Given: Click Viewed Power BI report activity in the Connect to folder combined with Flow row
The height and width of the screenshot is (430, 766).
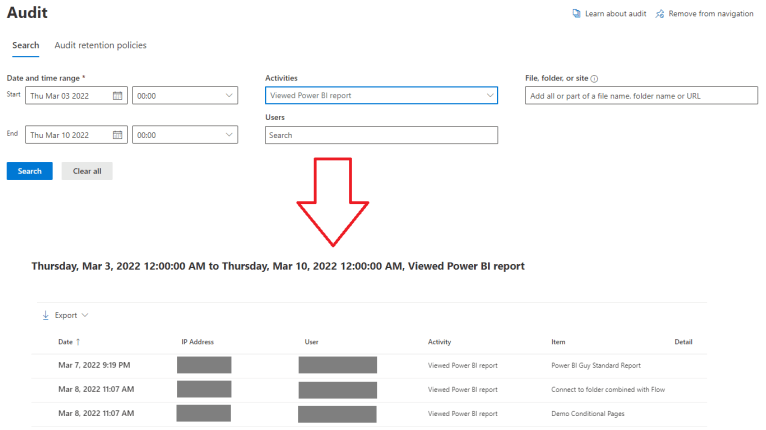Looking at the screenshot, I should tap(463, 389).
